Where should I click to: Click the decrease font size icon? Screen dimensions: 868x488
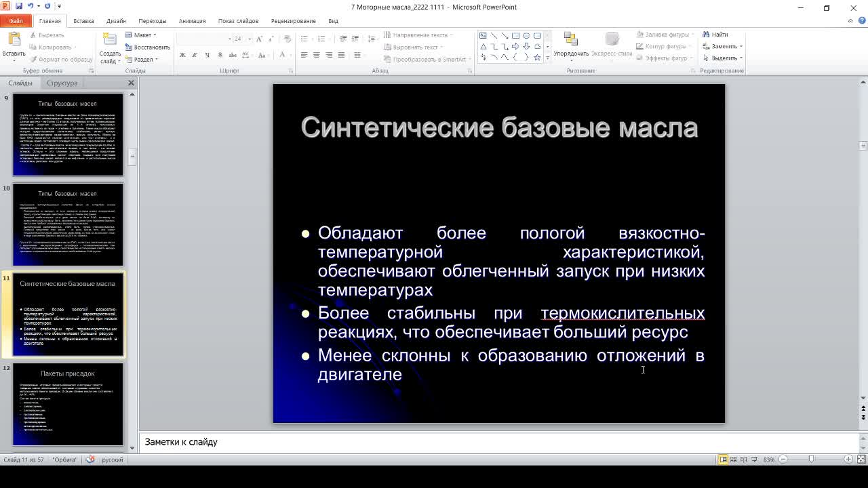click(273, 39)
